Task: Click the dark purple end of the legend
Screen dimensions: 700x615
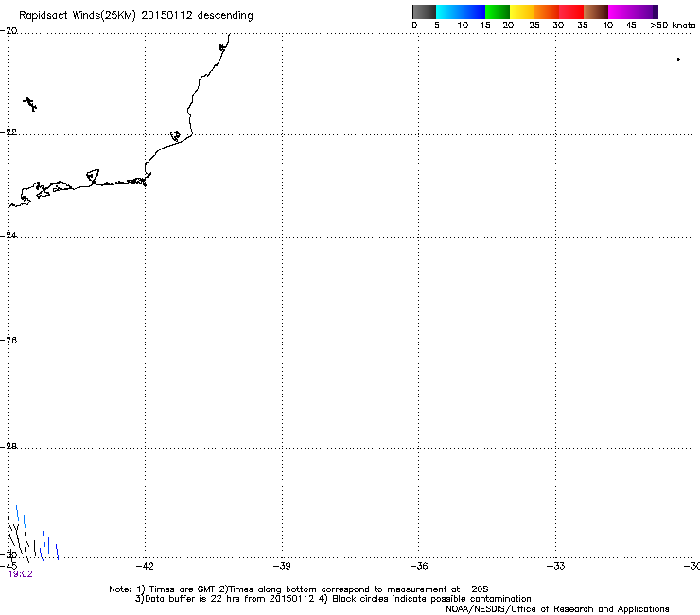Action: coord(656,11)
